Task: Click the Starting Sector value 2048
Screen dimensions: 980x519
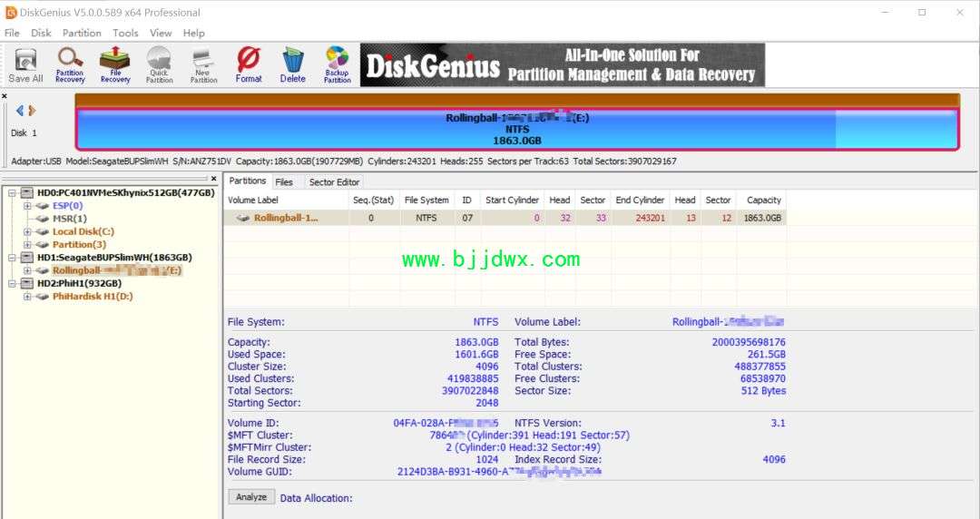Action: click(487, 404)
